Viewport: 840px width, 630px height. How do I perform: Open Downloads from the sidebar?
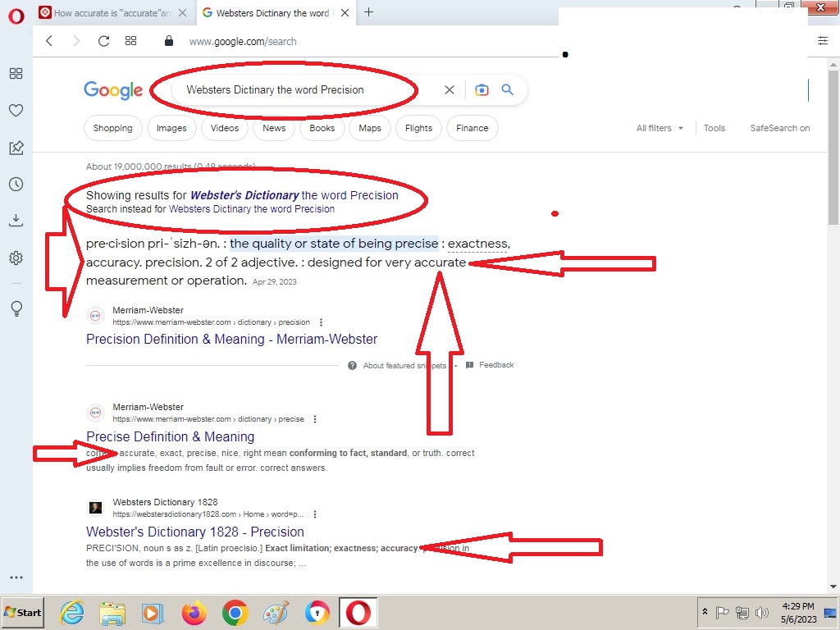(x=16, y=221)
